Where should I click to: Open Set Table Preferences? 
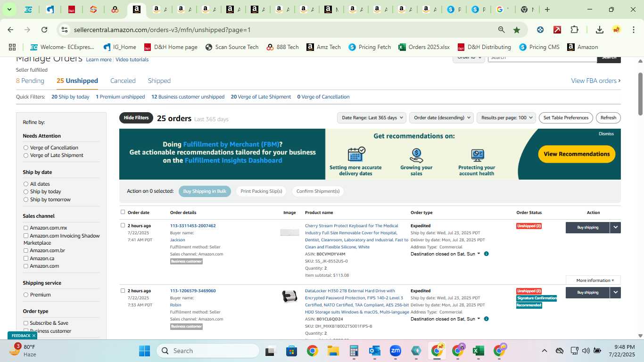(566, 117)
